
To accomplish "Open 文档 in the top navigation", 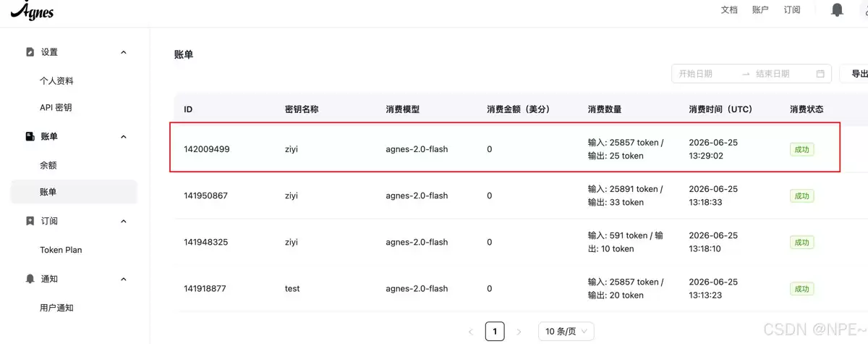I will pos(729,9).
